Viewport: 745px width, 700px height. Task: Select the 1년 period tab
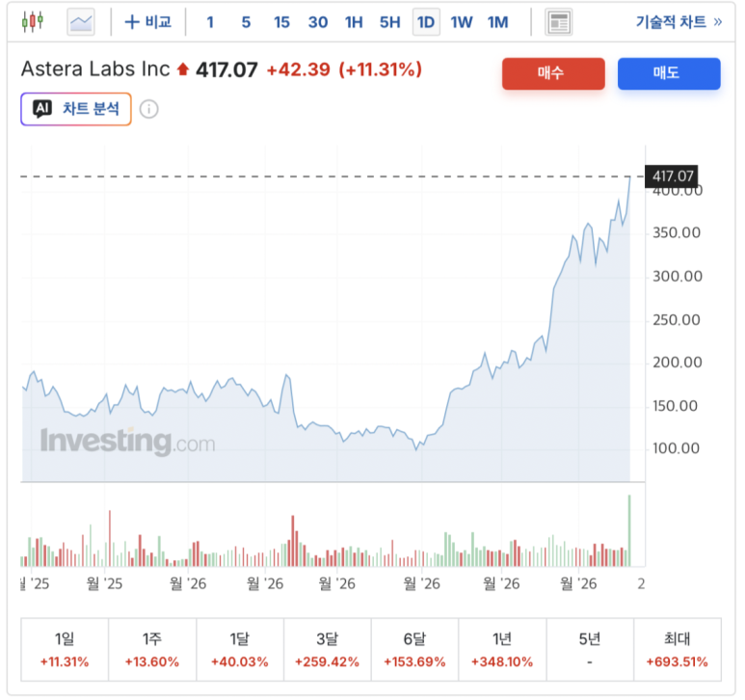tap(502, 649)
